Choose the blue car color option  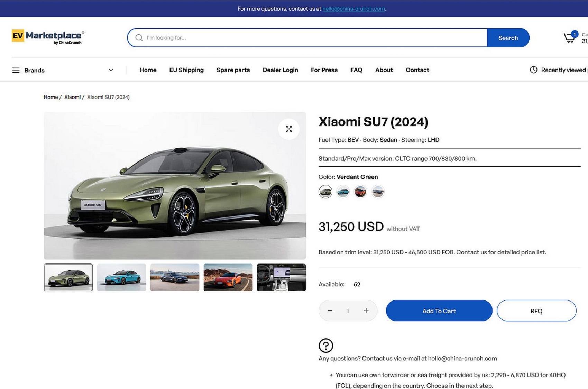[x=343, y=192]
